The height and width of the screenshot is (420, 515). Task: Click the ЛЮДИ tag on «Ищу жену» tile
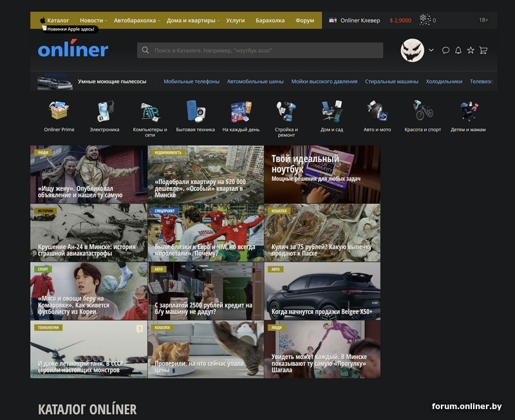pos(43,152)
